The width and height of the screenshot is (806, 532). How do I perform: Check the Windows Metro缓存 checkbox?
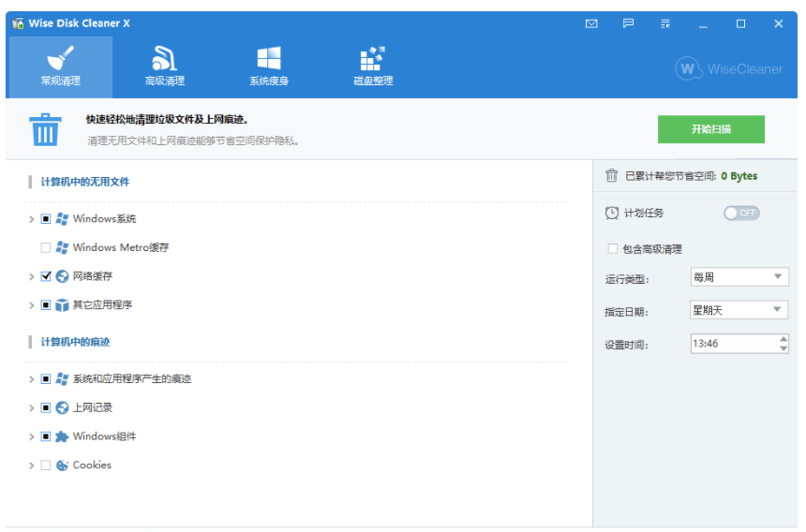[46, 247]
